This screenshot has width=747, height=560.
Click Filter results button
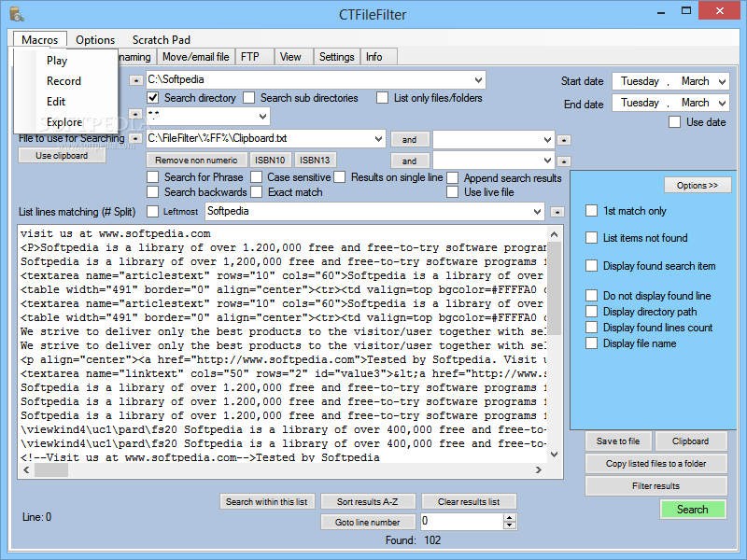[x=656, y=486]
